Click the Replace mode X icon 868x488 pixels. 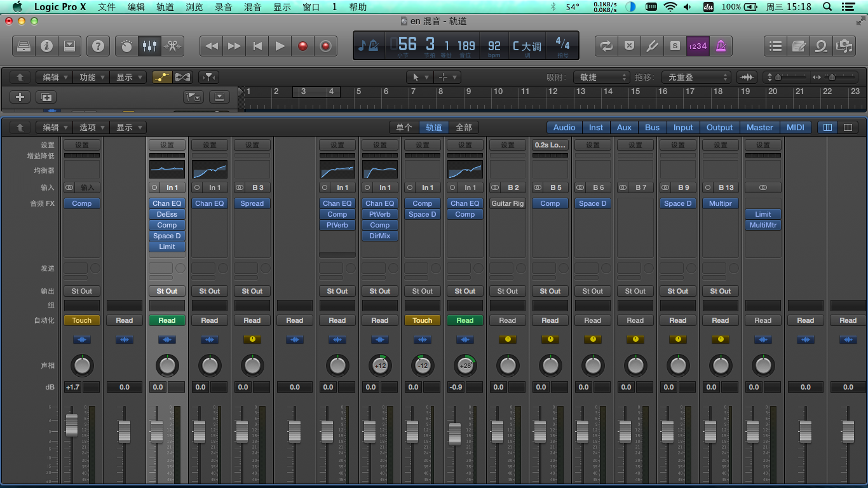(x=629, y=46)
